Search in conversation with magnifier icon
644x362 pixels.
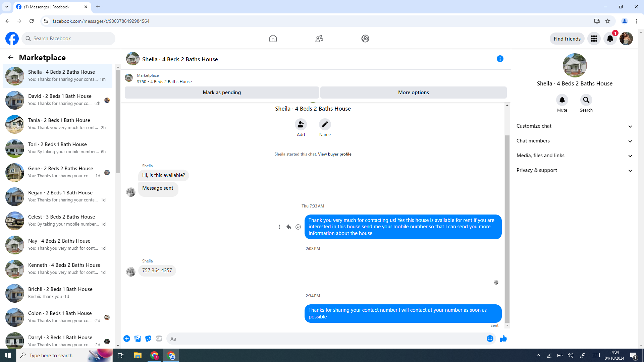tap(586, 100)
